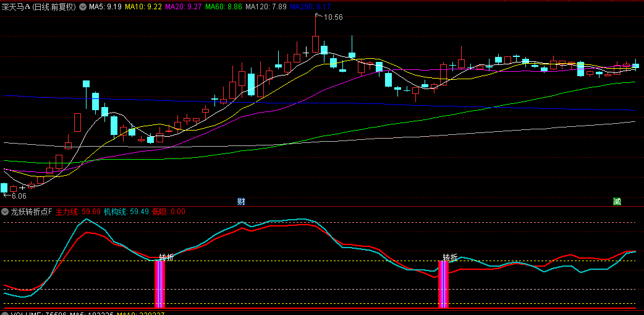
Task: Click the 财 financial marker icon
Action: pyautogui.click(x=241, y=202)
